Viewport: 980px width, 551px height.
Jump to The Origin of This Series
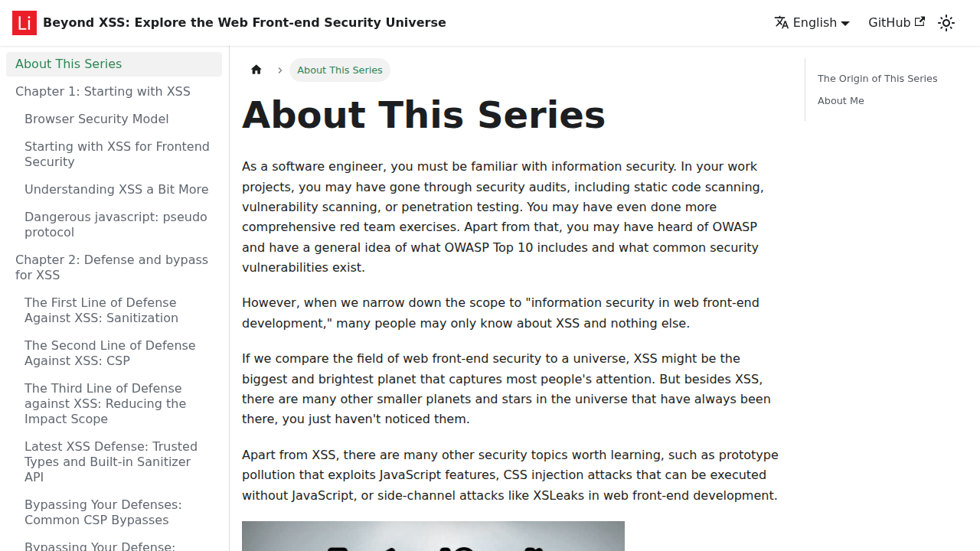pyautogui.click(x=877, y=79)
